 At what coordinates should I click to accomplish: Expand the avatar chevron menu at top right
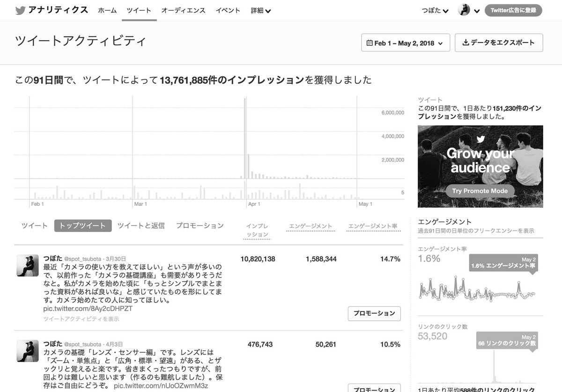[476, 10]
